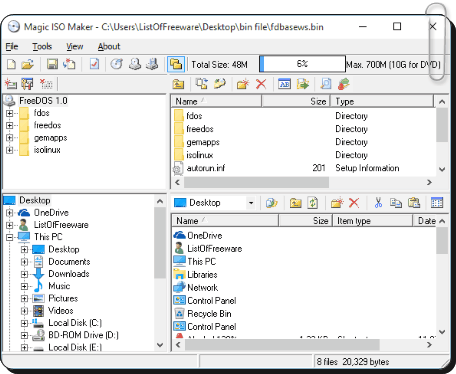Select the FreeDOS 1.0 root node
This screenshot has width=456, height=374.
(x=43, y=101)
